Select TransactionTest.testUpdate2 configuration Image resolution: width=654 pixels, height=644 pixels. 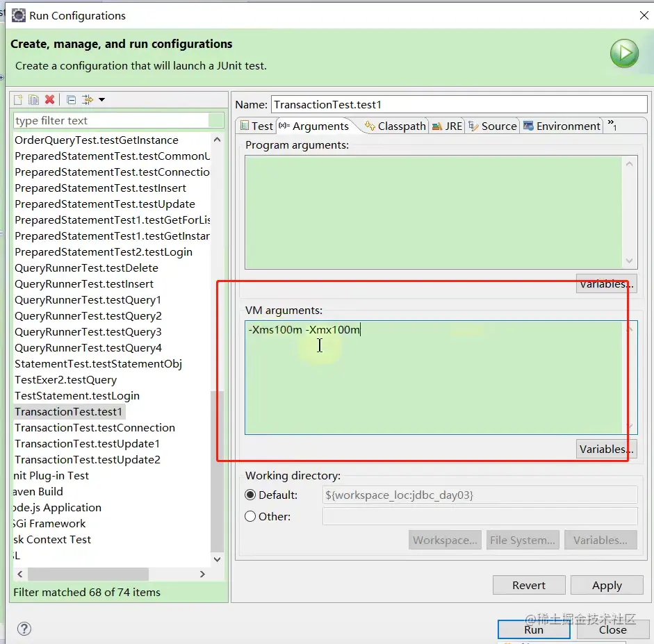(87, 459)
